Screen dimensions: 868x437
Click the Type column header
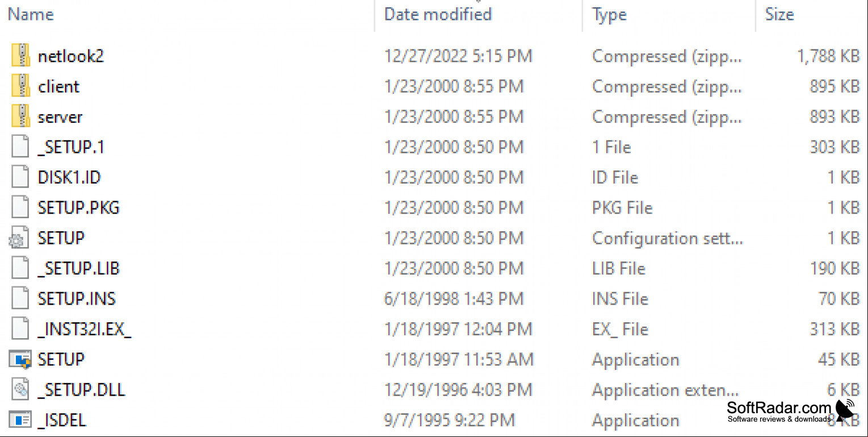[609, 14]
